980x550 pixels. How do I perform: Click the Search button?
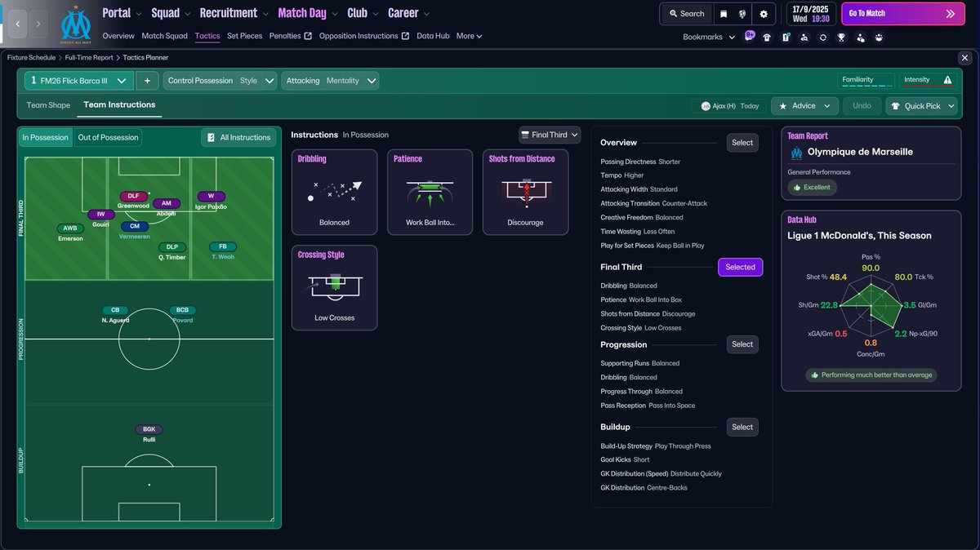tap(686, 14)
